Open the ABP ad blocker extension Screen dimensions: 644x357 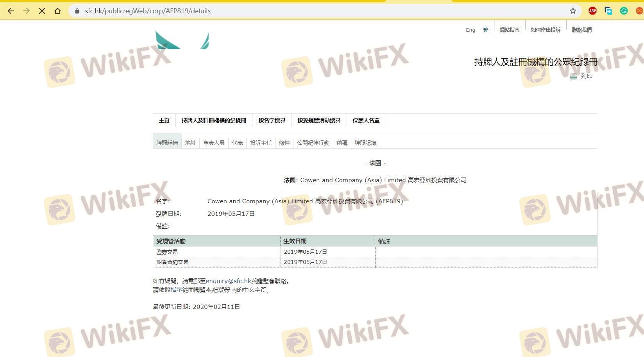click(x=592, y=11)
